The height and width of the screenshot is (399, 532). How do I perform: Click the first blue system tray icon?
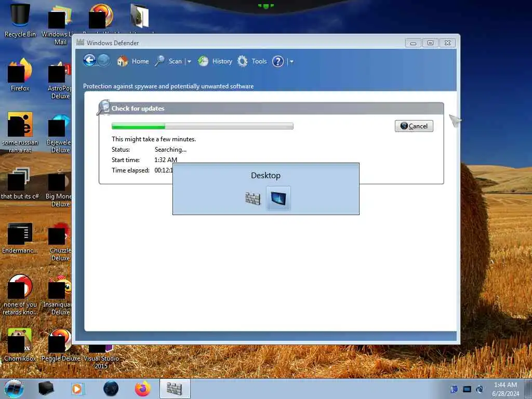(454, 389)
